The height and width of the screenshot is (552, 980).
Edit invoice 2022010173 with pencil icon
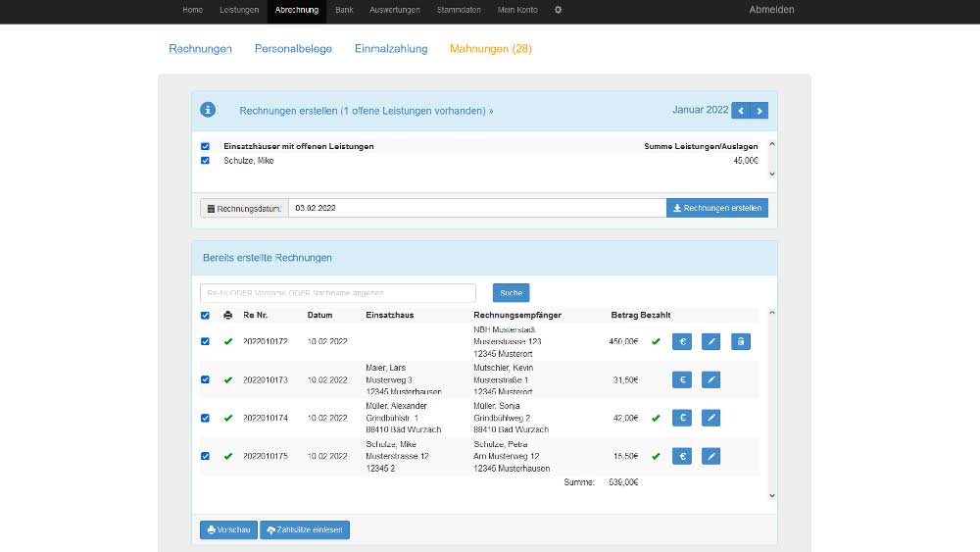pyautogui.click(x=710, y=379)
